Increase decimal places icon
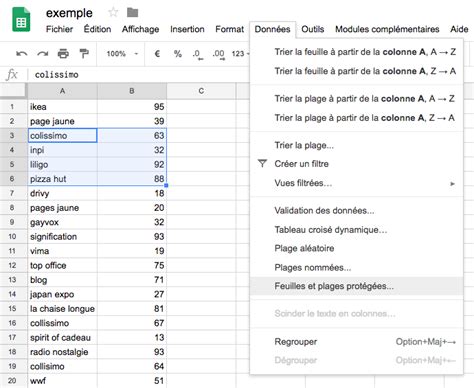The width and height of the screenshot is (474, 388). 219,54
